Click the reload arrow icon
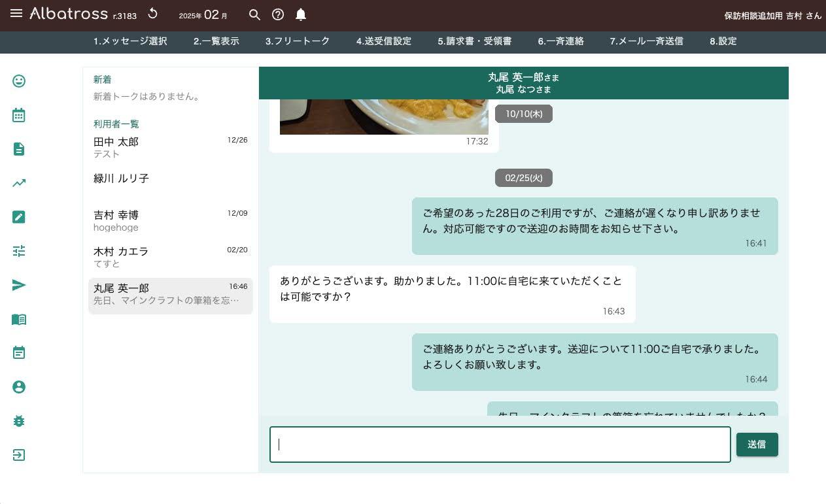The height and width of the screenshot is (504, 826). coord(152,14)
